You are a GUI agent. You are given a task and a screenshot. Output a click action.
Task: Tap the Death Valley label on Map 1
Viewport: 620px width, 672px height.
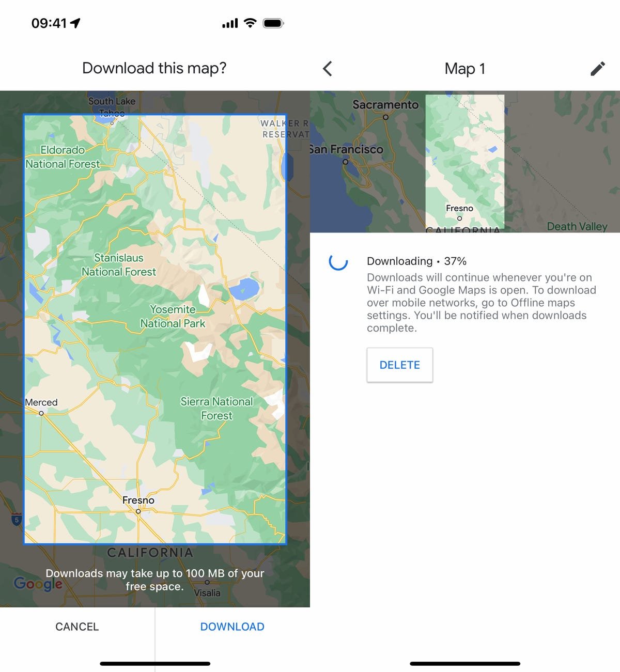coord(577,226)
